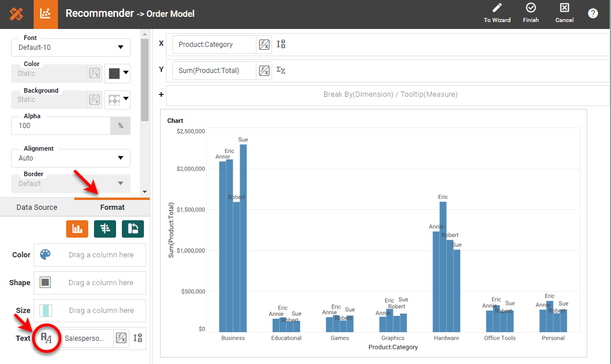Open the Border Default dropdown
Image resolution: width=611 pixels, height=364 pixels.
tap(71, 184)
